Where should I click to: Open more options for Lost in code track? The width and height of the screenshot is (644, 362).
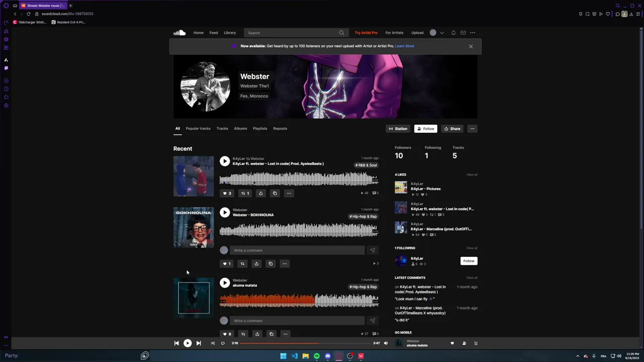click(x=289, y=193)
